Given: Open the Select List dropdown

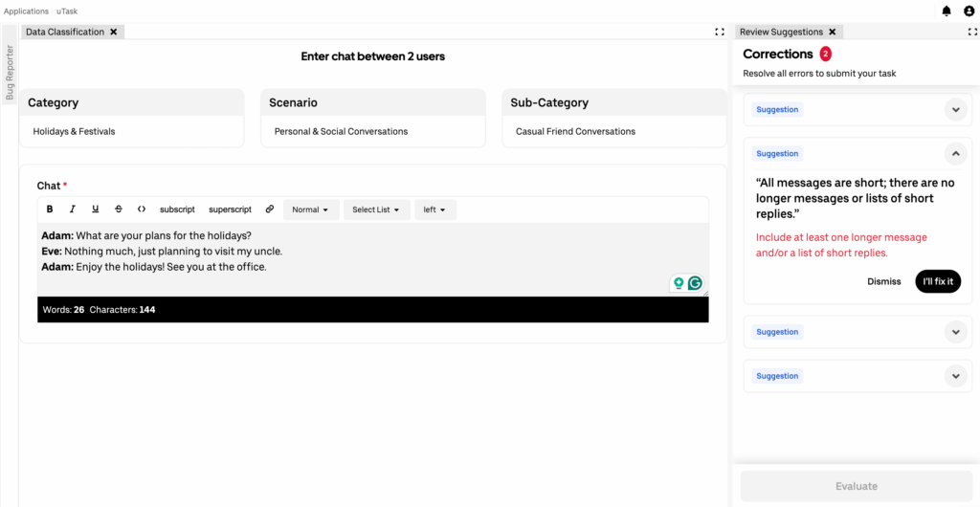Looking at the screenshot, I should tap(376, 209).
